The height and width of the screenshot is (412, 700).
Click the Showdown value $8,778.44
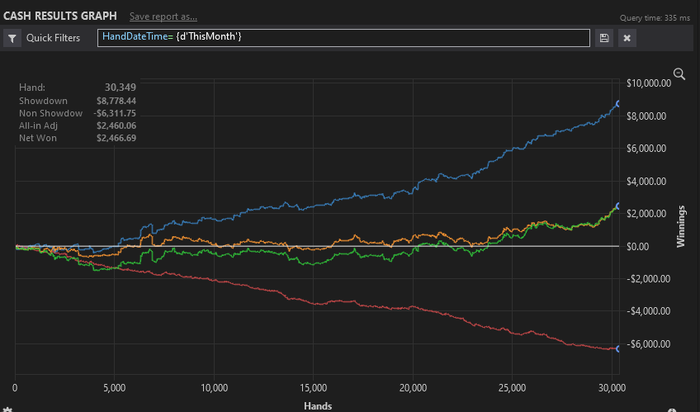coord(116,101)
